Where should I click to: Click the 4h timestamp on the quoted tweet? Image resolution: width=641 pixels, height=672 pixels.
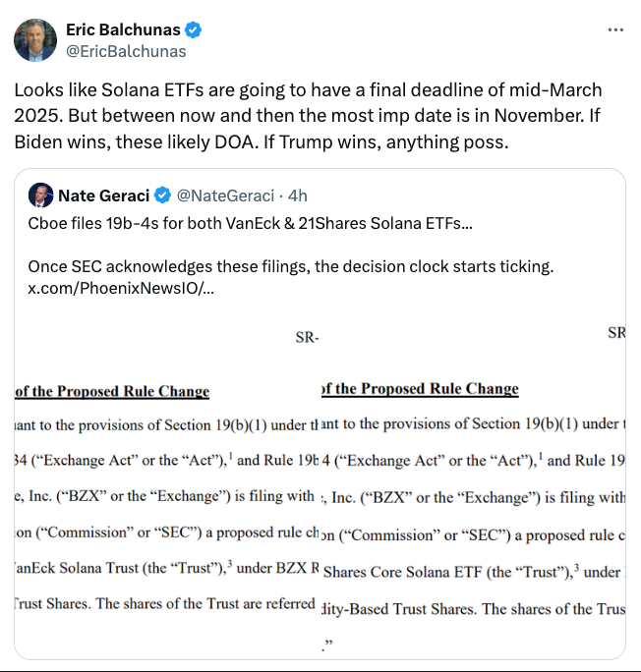point(297,195)
